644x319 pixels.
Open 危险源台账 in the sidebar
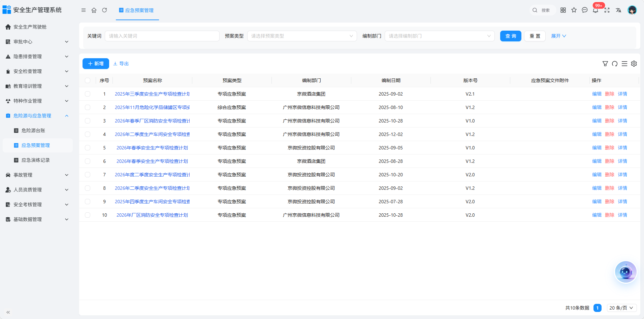[37, 131]
